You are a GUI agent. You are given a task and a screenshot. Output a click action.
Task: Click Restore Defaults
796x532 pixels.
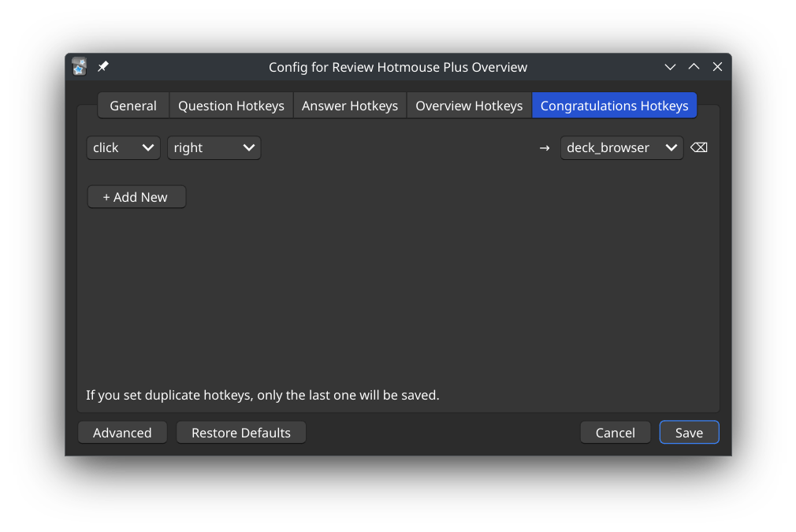[x=241, y=433]
